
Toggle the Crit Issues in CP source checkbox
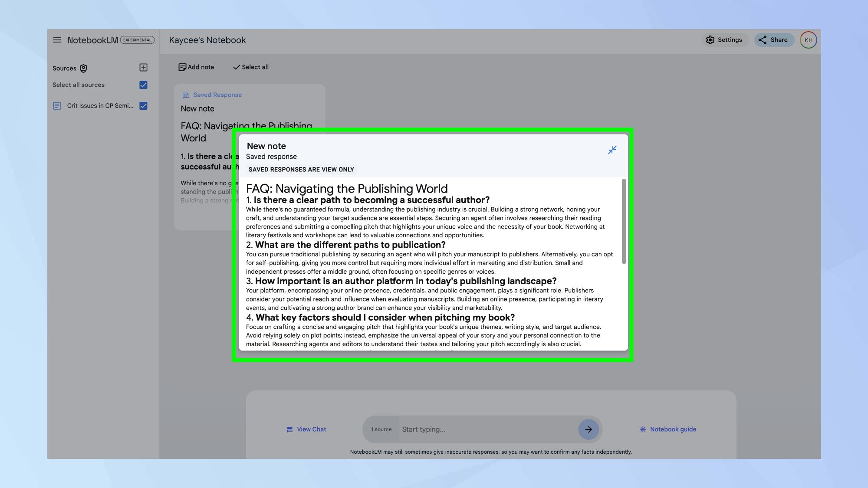(143, 106)
